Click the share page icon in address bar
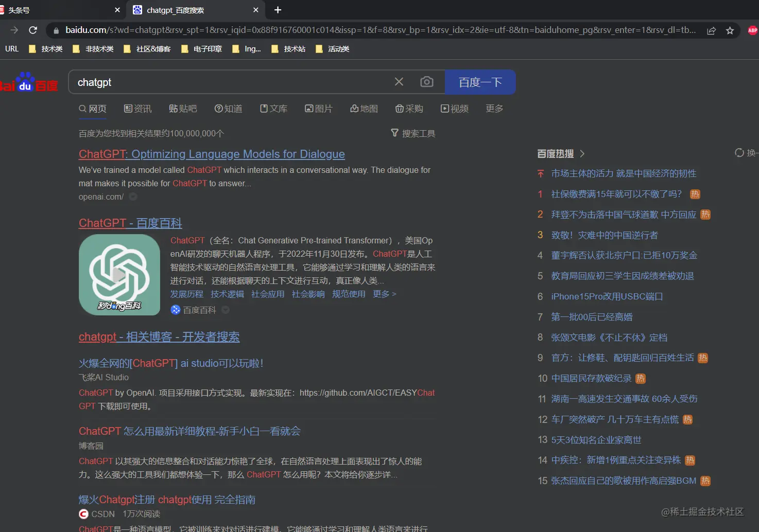The height and width of the screenshot is (532, 759). pos(712,30)
